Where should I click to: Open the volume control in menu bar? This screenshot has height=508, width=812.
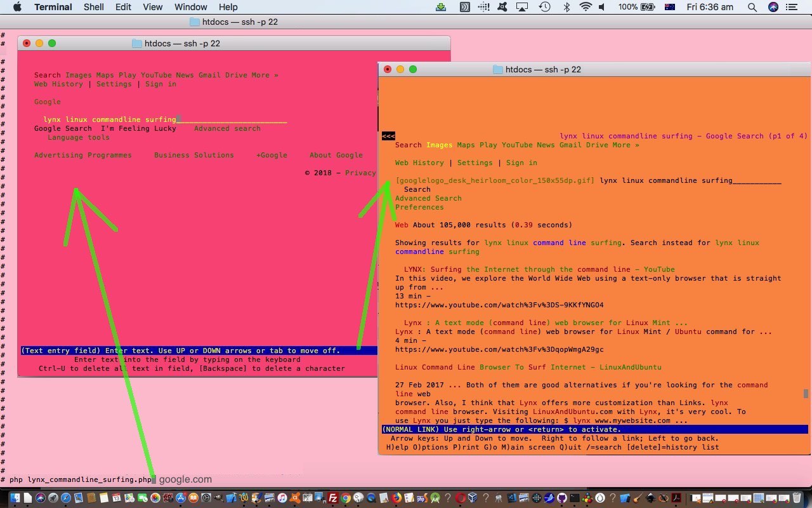602,7
